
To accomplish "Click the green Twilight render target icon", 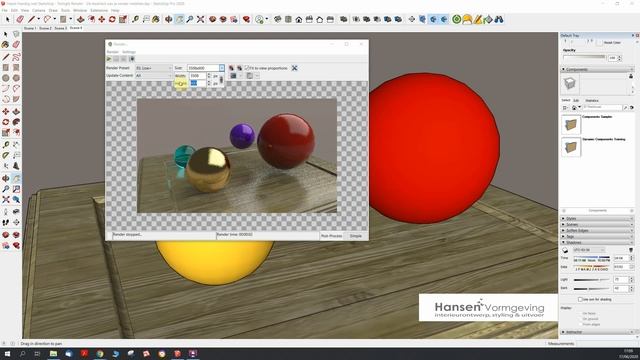I will [456, 19].
